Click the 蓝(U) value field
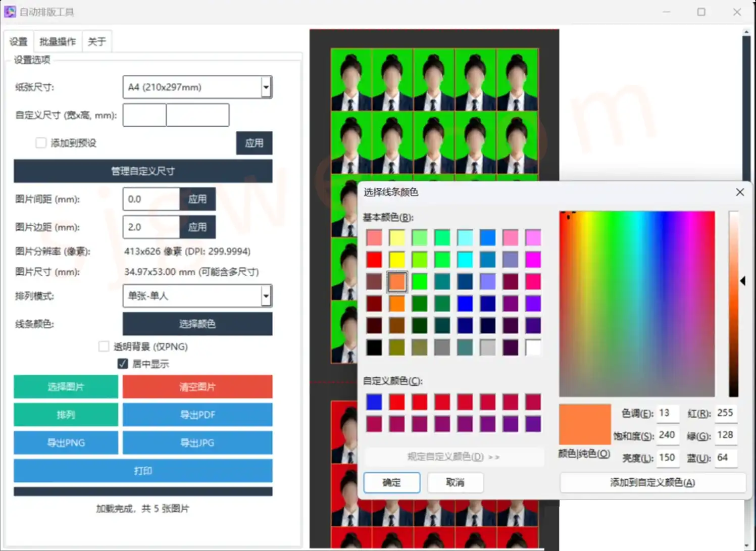Viewport: 756px width, 551px height. 726,458
